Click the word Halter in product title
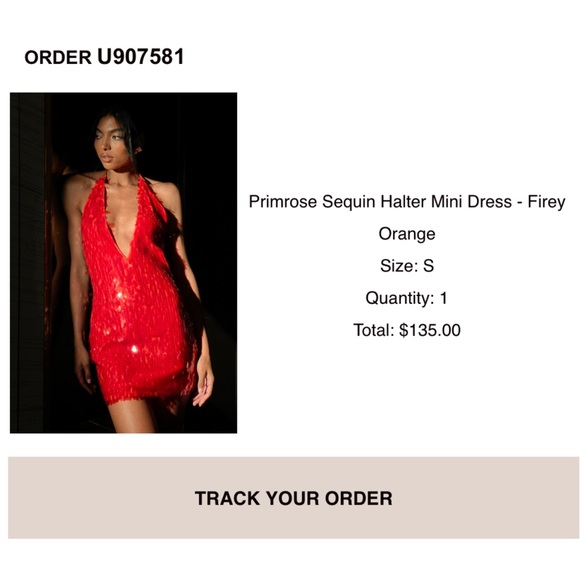Image resolution: width=580 pixels, height=580 pixels. 403,202
